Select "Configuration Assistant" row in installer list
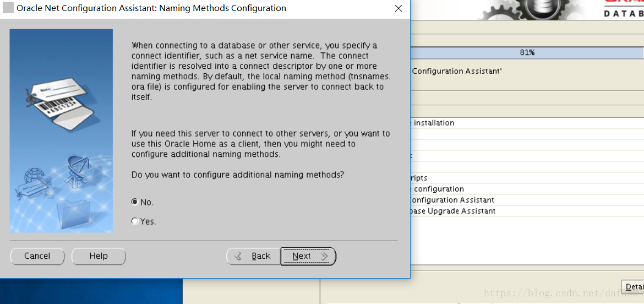The image size is (644, 304). click(527, 200)
